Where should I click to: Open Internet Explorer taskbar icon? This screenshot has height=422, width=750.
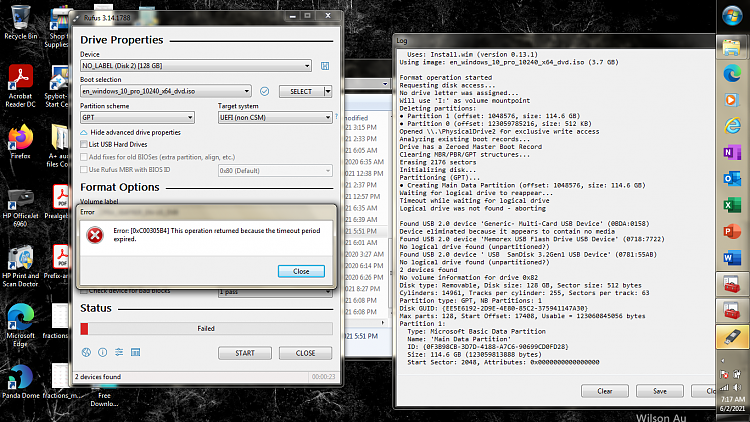(732, 126)
